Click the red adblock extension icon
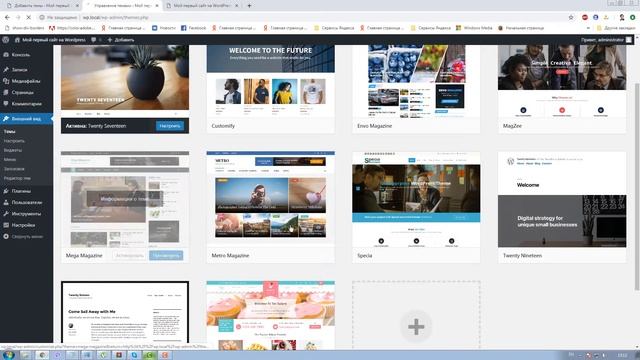Screen dimensions: 640x360 click(585, 18)
